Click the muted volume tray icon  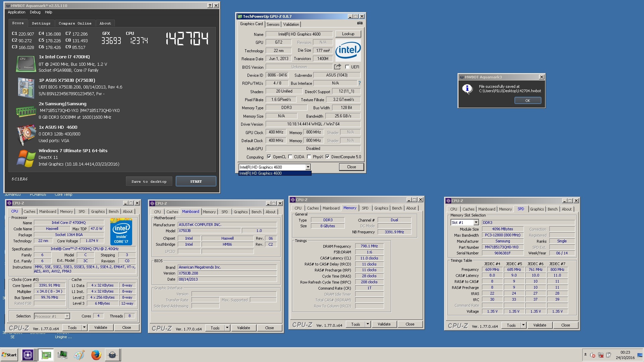click(x=593, y=355)
